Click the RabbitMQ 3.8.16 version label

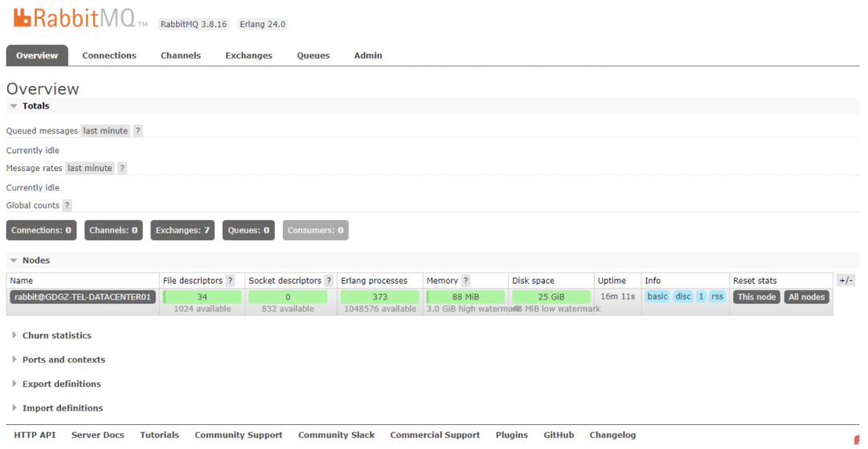coord(194,24)
